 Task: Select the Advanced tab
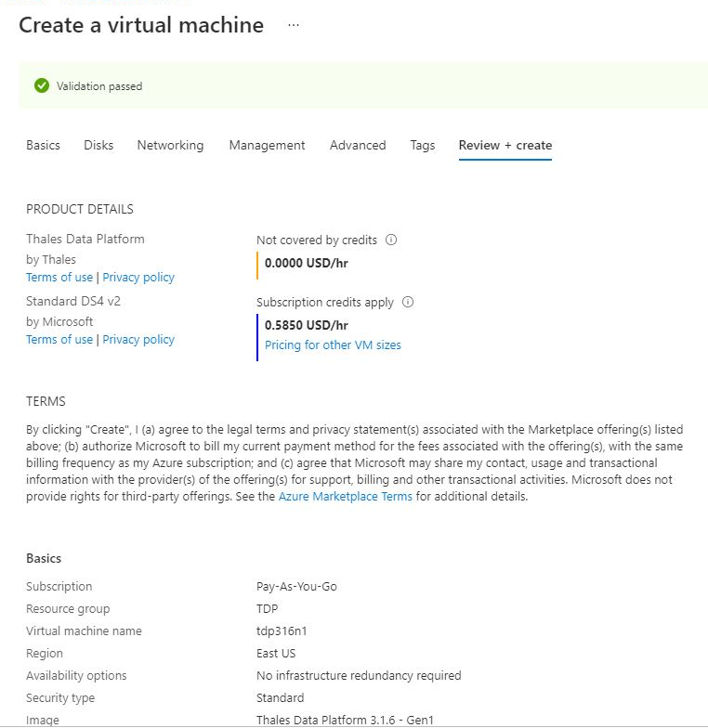click(x=358, y=145)
